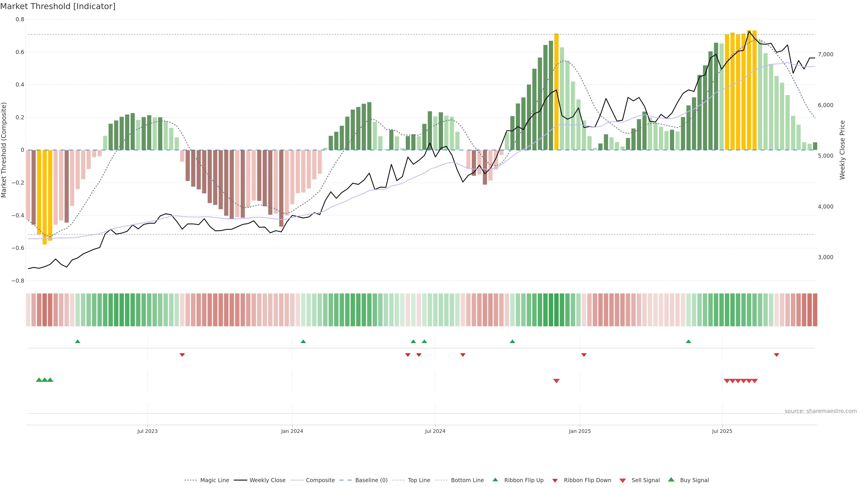868x488 pixels.
Task: Click the 7,000 right-axis price label
Action: [826, 54]
